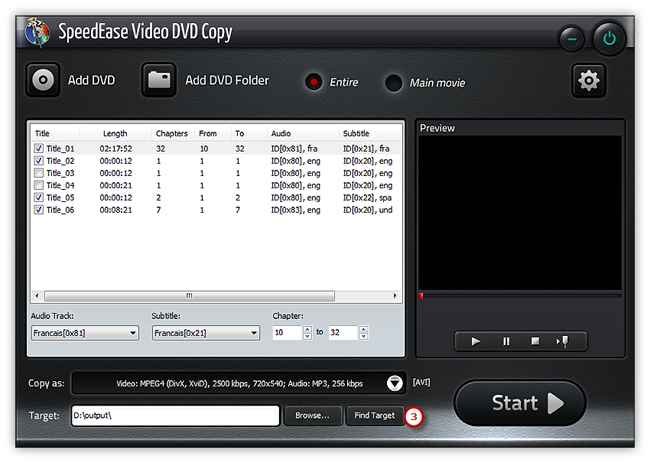Uncheck the Title_02 checkbox

(x=39, y=161)
